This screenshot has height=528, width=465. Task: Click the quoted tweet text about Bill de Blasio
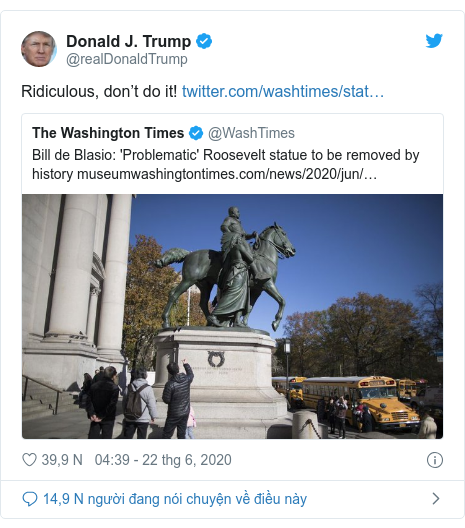tap(226, 165)
